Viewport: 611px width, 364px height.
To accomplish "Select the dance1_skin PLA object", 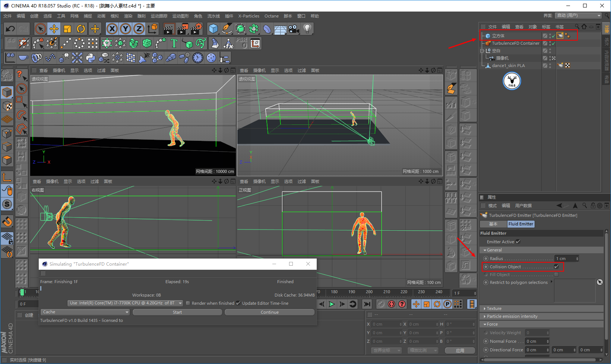I will (x=508, y=66).
